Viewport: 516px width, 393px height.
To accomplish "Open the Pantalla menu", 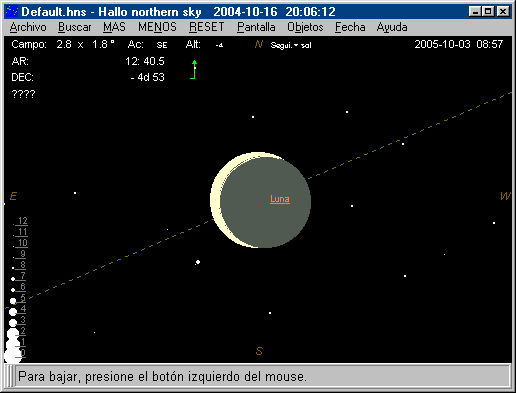I will pos(256,27).
